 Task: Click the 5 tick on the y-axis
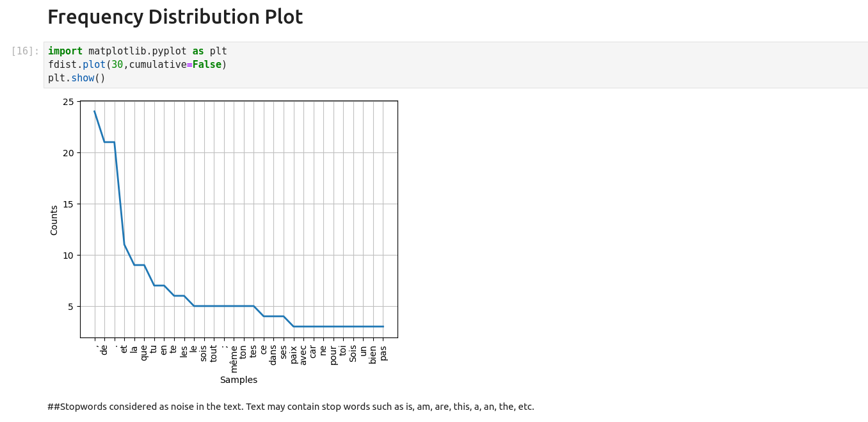[x=71, y=307]
